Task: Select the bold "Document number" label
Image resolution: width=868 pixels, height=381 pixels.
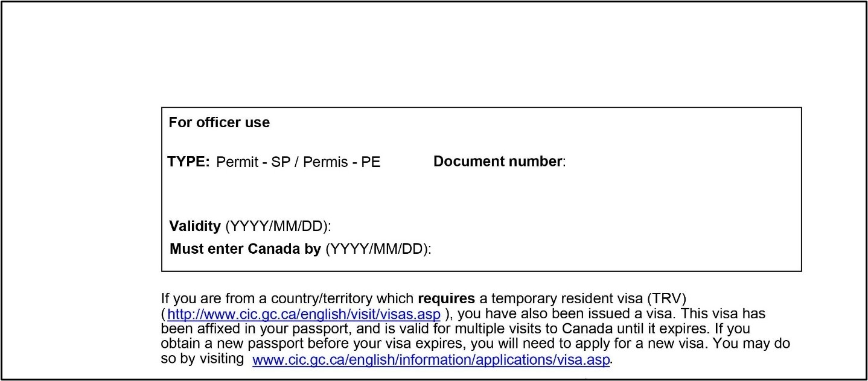Action: point(497,162)
